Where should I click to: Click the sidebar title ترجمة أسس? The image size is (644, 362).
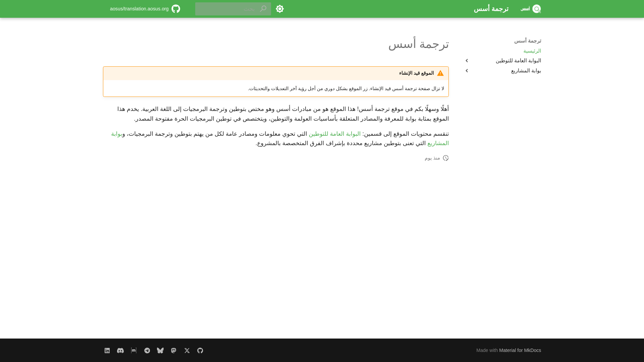click(x=528, y=41)
